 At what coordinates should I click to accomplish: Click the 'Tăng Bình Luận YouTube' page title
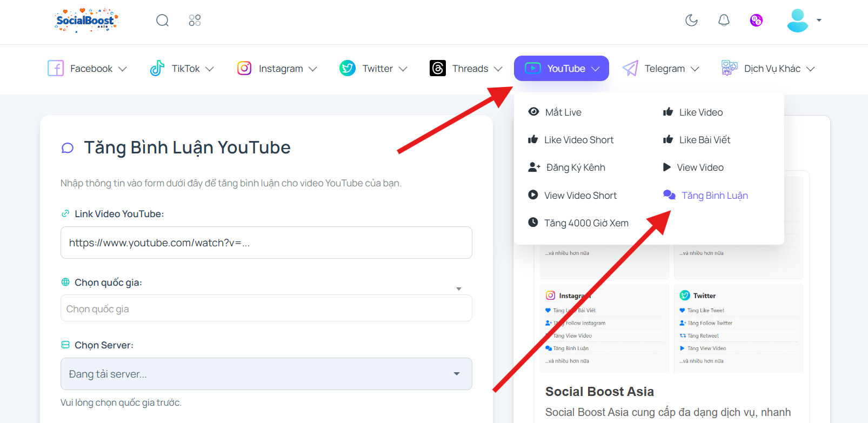[x=187, y=147]
